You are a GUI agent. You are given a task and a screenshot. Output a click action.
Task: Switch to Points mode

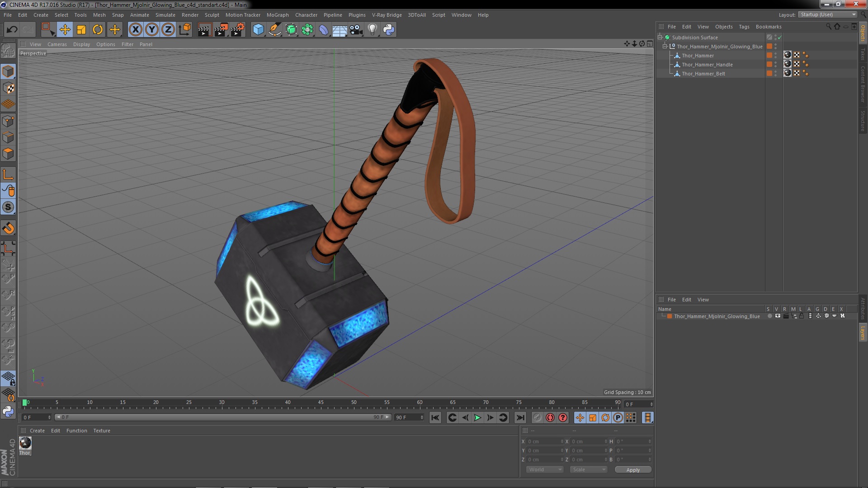tap(8, 121)
